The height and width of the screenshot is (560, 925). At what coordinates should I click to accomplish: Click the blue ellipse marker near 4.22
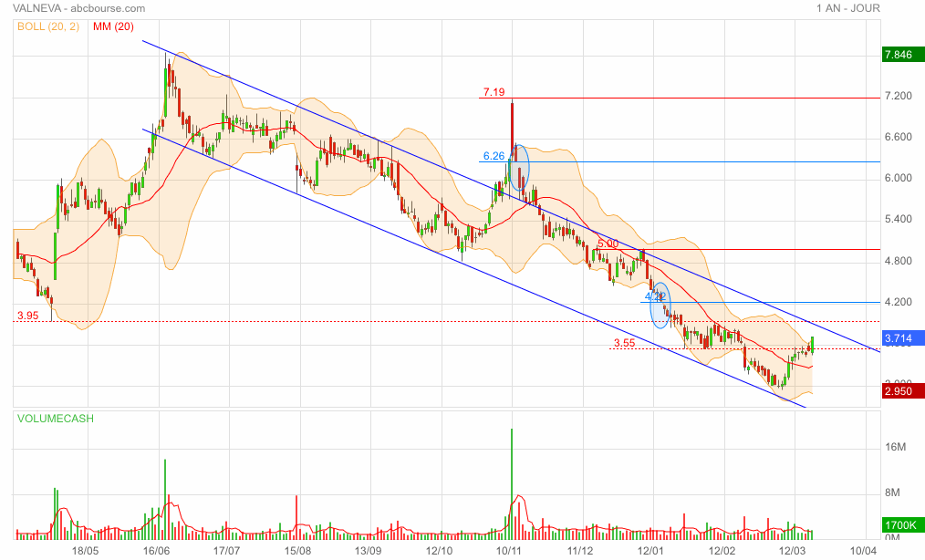pyautogui.click(x=660, y=306)
